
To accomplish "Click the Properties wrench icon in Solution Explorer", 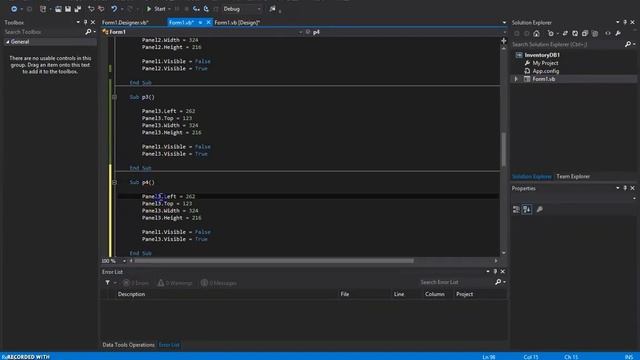I will point(618,33).
